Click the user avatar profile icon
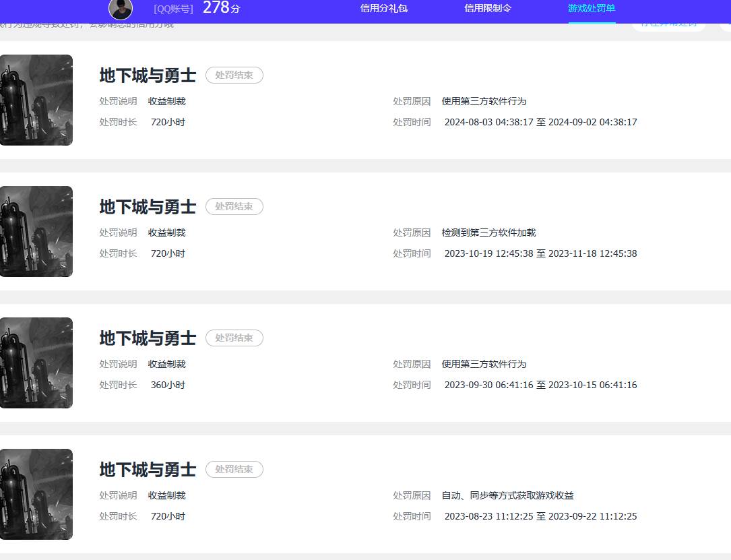 pos(120,9)
